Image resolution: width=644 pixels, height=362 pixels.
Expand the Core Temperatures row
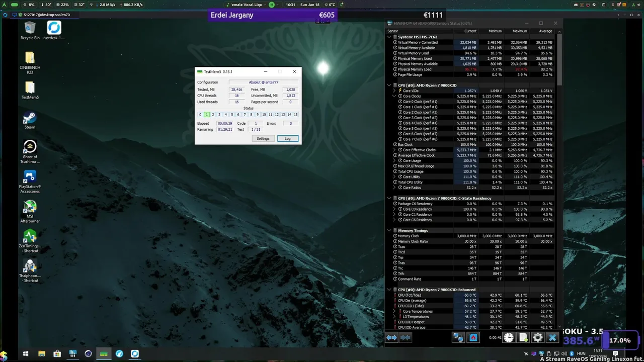[x=395, y=311]
